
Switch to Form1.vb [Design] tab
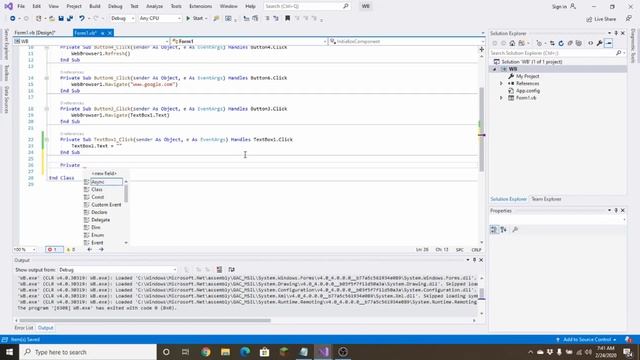click(35, 33)
